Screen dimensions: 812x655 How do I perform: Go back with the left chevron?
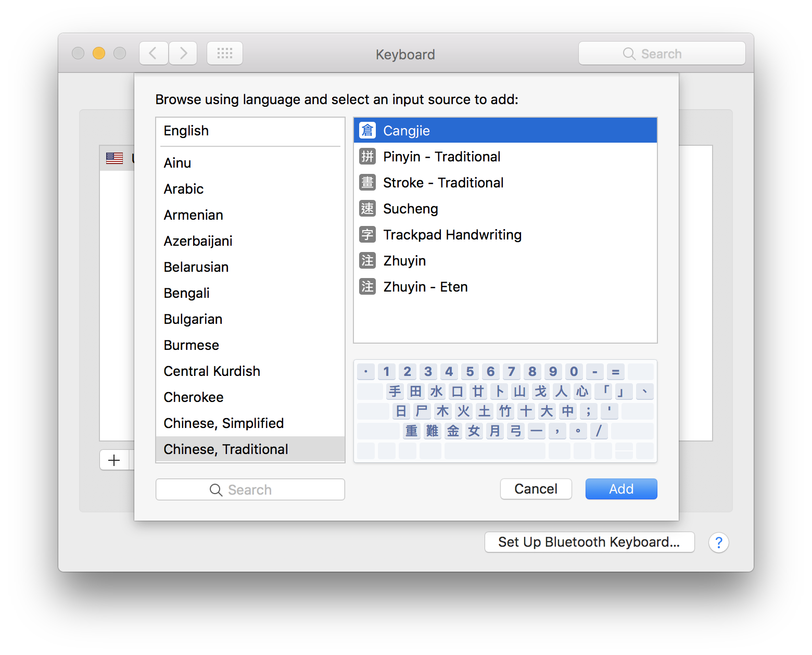[x=154, y=53]
